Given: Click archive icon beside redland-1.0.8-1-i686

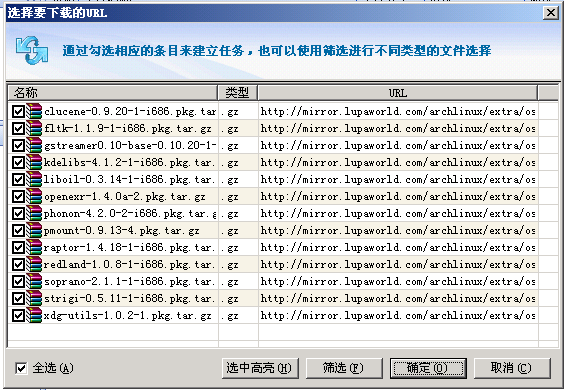Looking at the screenshot, I should coord(34,264).
